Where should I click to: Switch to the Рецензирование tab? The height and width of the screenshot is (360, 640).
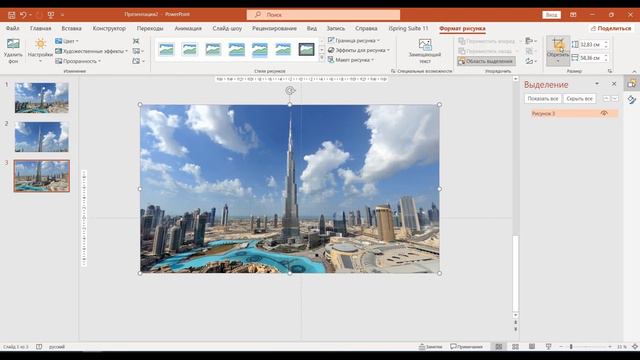tap(274, 28)
